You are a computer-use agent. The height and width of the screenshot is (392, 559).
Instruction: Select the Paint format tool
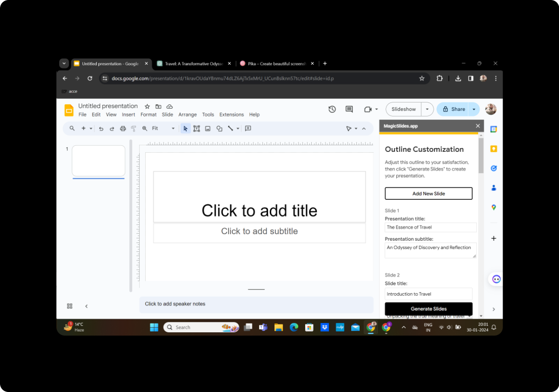point(134,129)
